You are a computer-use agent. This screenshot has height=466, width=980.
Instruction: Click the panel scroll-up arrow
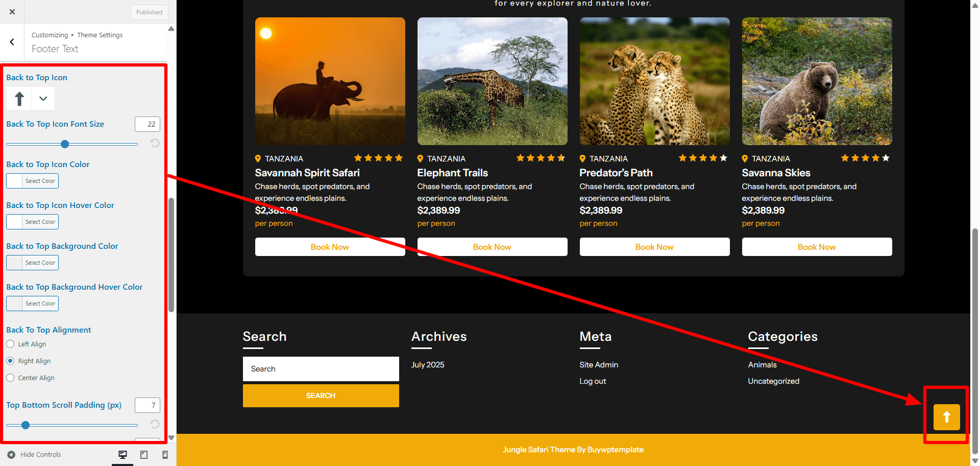[171, 29]
